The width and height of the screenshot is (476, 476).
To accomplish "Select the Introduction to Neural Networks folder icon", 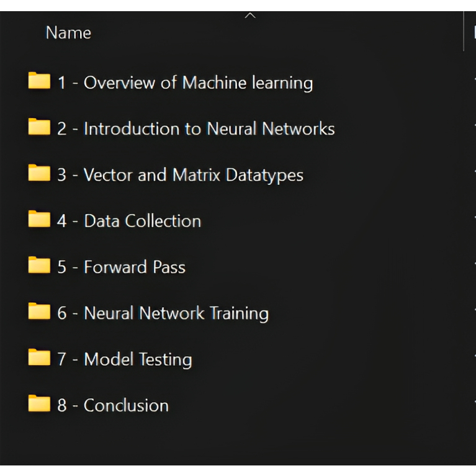I will pos(39,127).
